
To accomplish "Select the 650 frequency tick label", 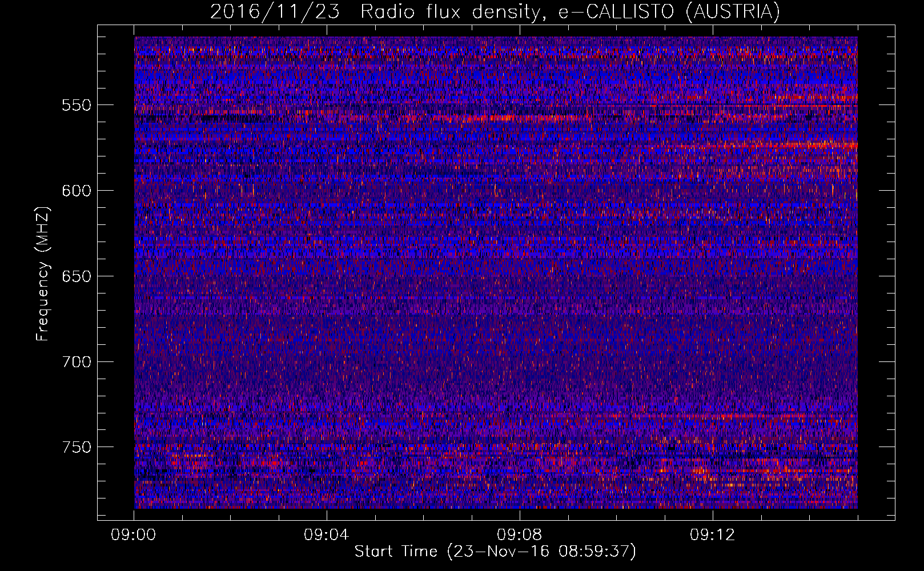I will (x=77, y=276).
